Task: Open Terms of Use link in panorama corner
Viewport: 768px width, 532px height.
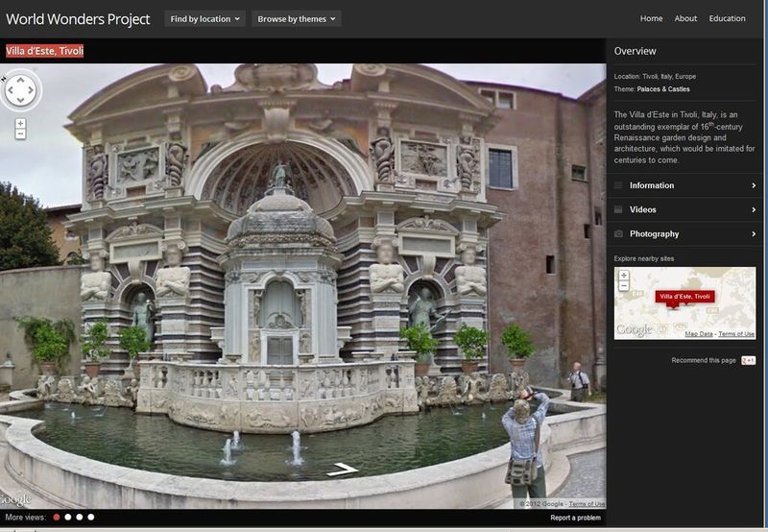Action: 587,503
